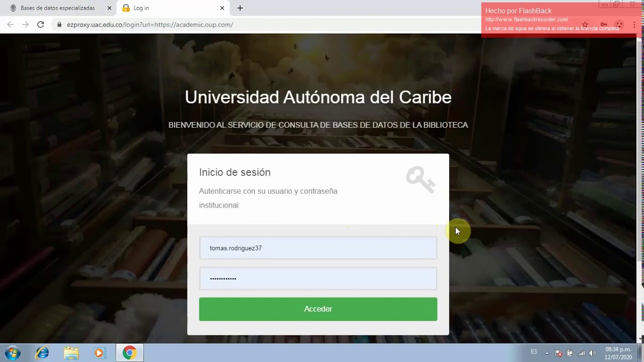Submit login with the Acceder button
The height and width of the screenshot is (362, 644).
coord(318,309)
